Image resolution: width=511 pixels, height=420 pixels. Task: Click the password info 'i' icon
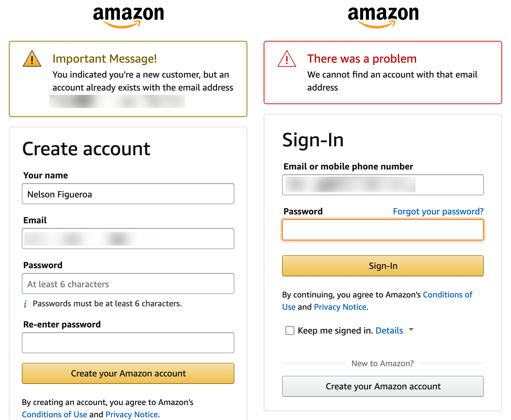25,304
